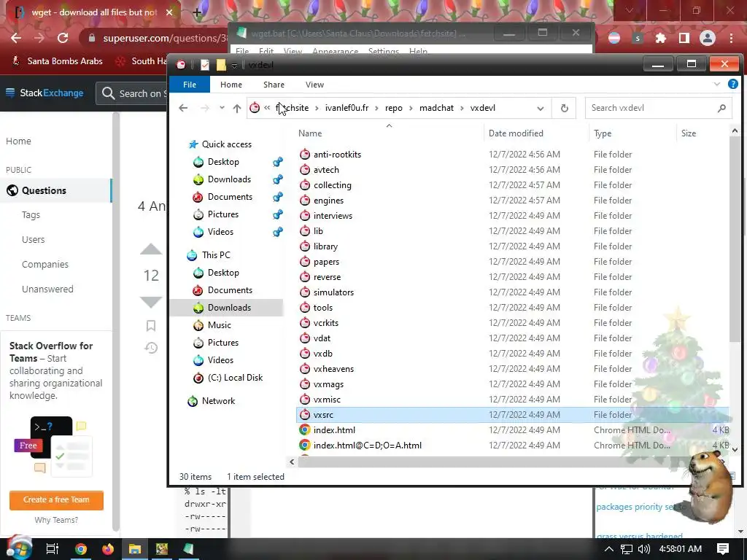Screen dimensions: 747x560
Task: Open the anti-rootkits folder
Action: (x=337, y=155)
